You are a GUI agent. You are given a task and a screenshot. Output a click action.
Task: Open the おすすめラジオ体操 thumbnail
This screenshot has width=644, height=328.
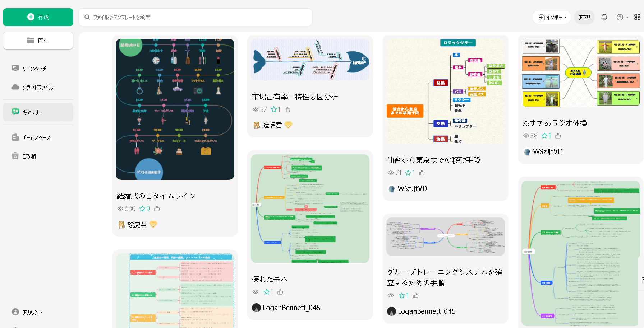pos(581,73)
